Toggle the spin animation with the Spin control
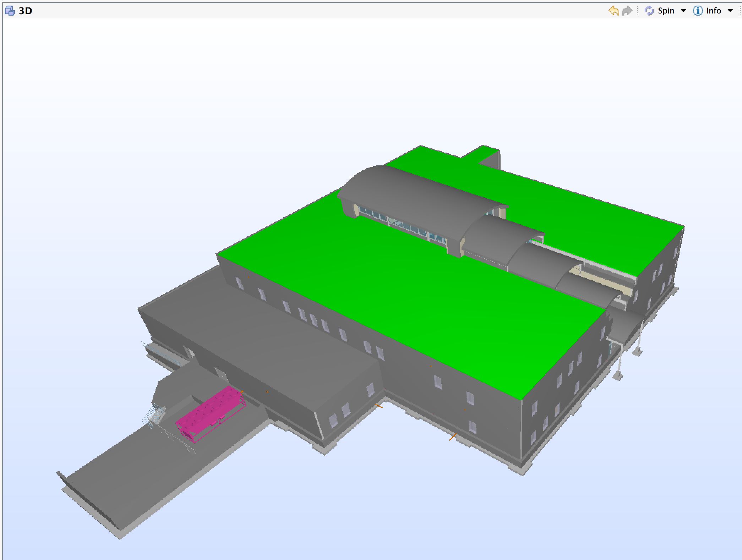The image size is (742, 560). 666,11
